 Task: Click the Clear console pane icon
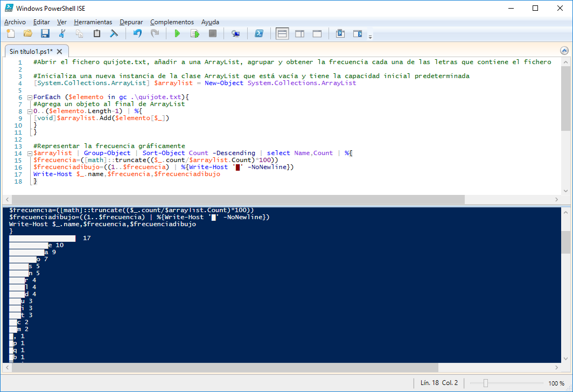coord(114,34)
